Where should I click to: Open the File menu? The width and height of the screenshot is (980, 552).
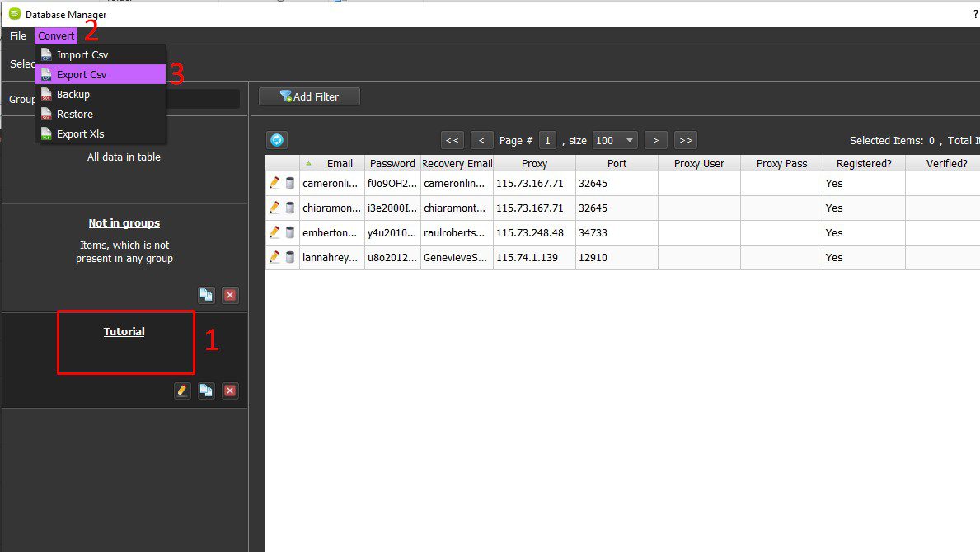tap(17, 35)
